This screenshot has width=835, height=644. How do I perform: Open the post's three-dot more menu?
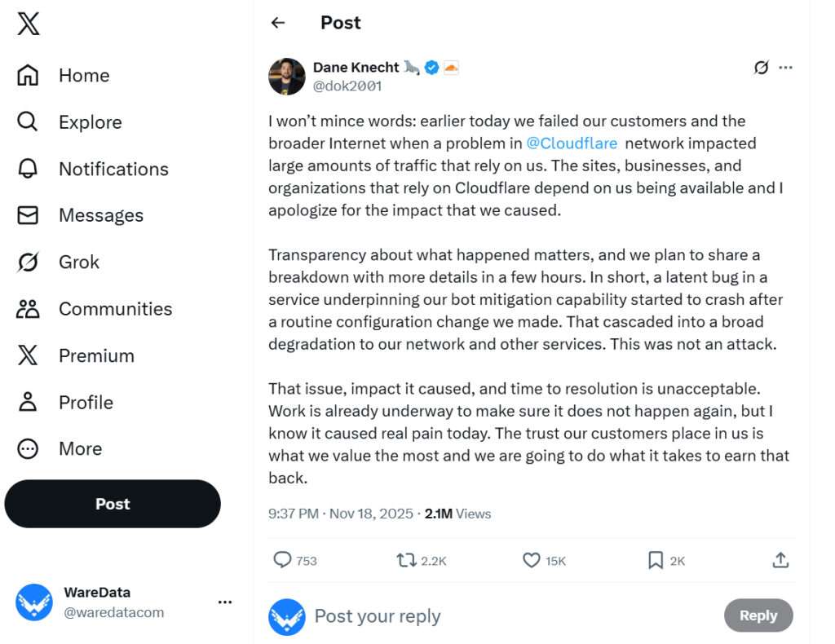tap(785, 68)
